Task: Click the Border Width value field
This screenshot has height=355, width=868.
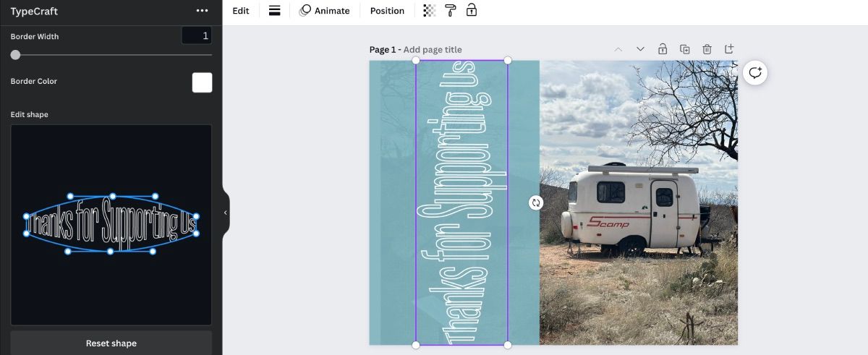Action: click(196, 36)
